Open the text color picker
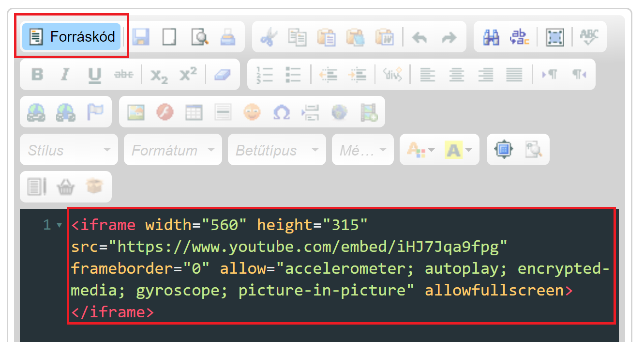Viewport: 644px width, 342px height. coord(420,150)
